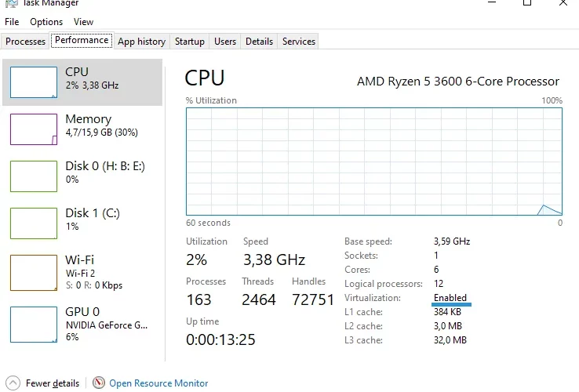Switch to the App history tab
Screen dimensions: 579x392
[141, 42]
